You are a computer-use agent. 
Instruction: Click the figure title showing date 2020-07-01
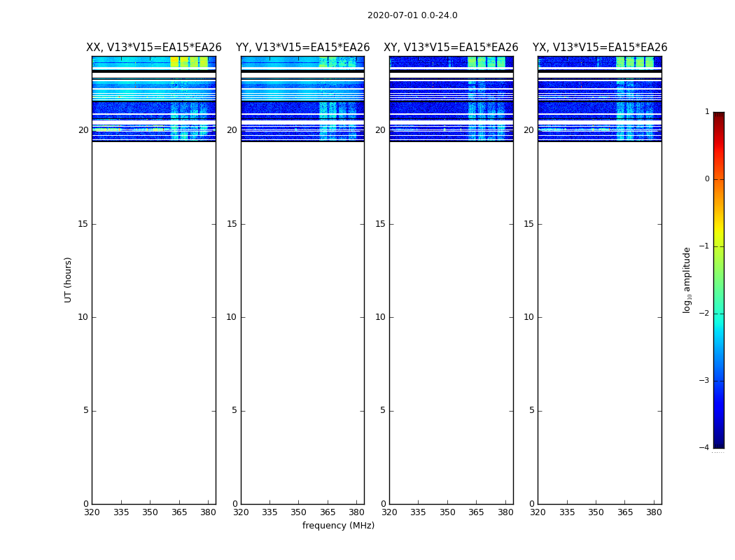click(412, 15)
